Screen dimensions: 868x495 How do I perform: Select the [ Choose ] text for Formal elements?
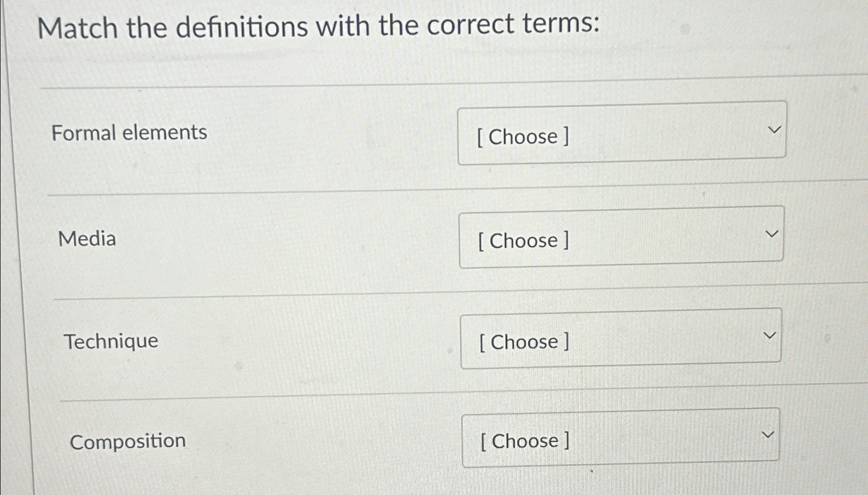[523, 137]
